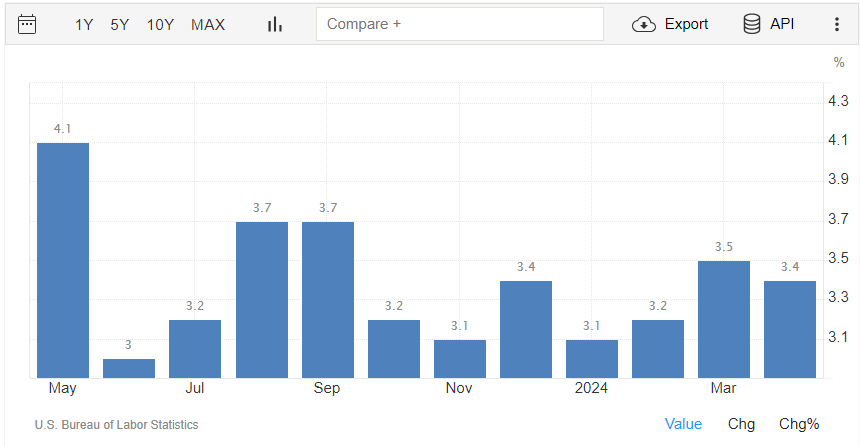Click the U.S. Bureau of Labor Statistics source
Screen dimensions: 860x446
(116, 425)
